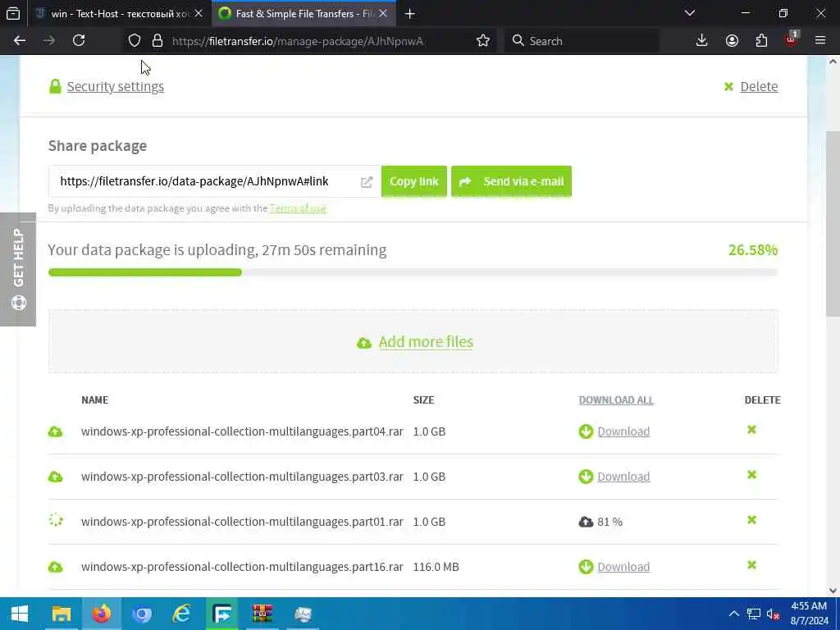840x630 pixels.
Task: Open the Windows Start menu
Action: 20,614
